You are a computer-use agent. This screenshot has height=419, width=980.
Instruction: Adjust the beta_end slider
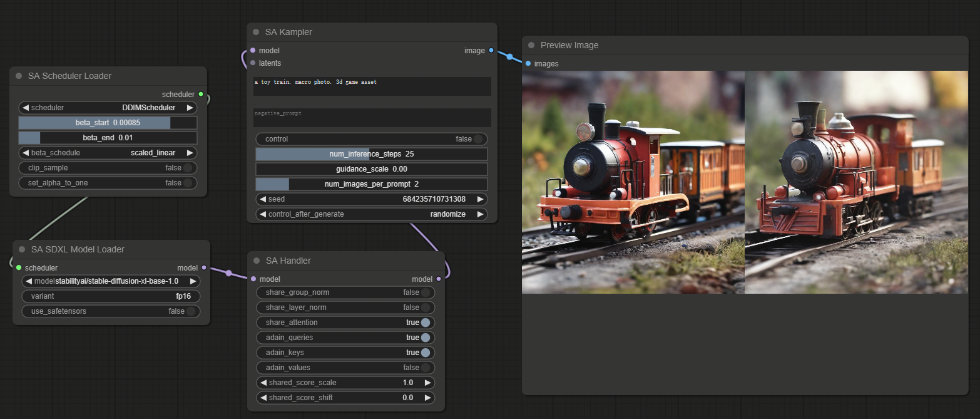point(108,138)
